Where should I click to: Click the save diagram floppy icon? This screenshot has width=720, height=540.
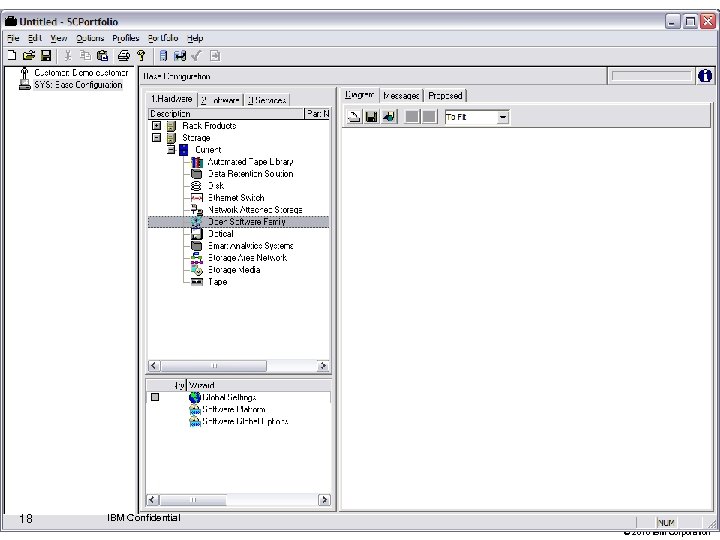pos(371,117)
